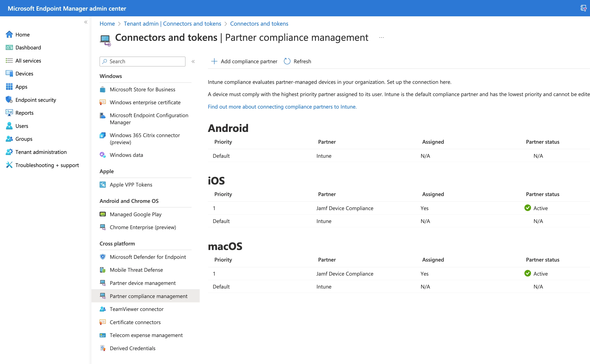
Task: Click Microsoft Endpoint Manager admin center title
Action: pos(67,8)
